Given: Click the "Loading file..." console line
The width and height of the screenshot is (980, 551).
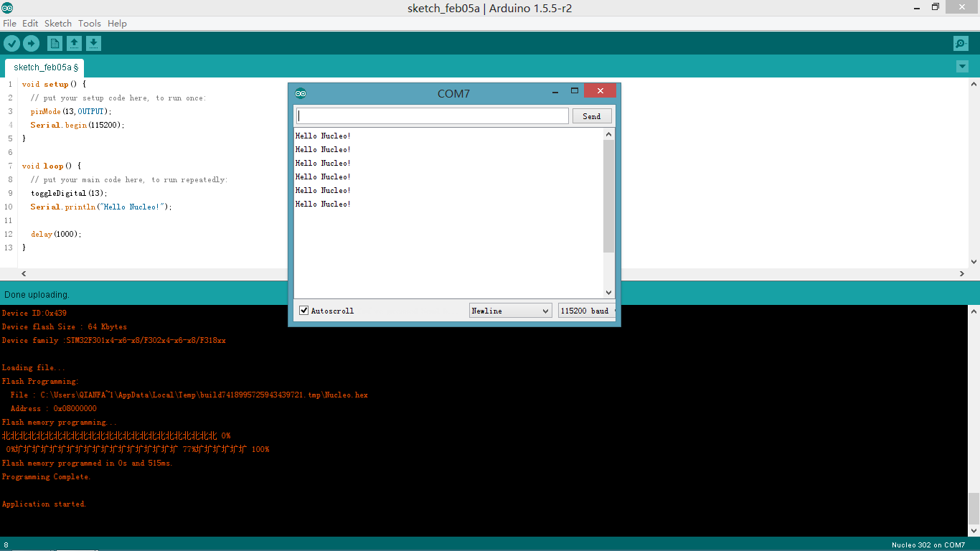Looking at the screenshot, I should pyautogui.click(x=33, y=367).
